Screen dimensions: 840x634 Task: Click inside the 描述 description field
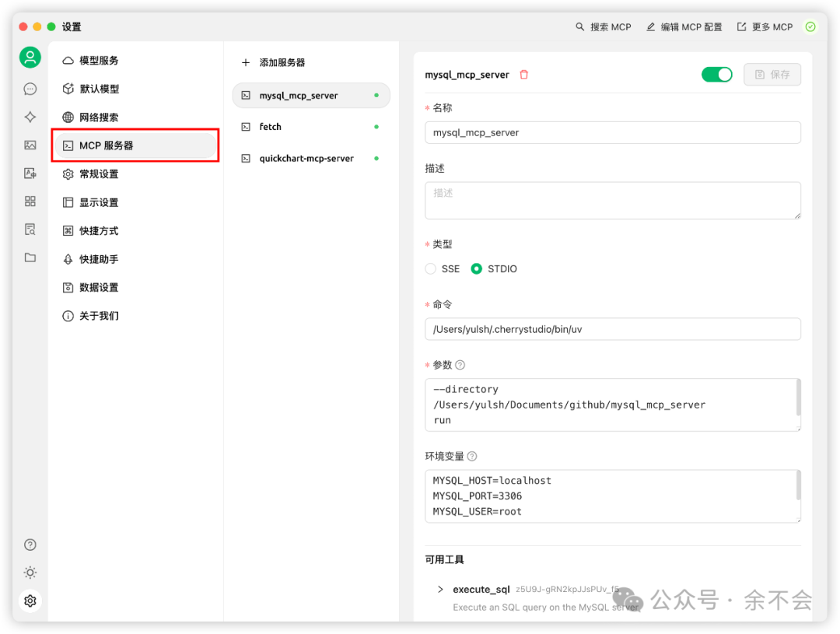click(612, 200)
